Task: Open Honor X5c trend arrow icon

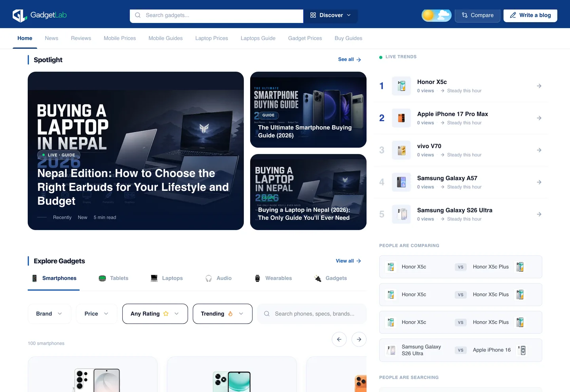Action: point(539,86)
